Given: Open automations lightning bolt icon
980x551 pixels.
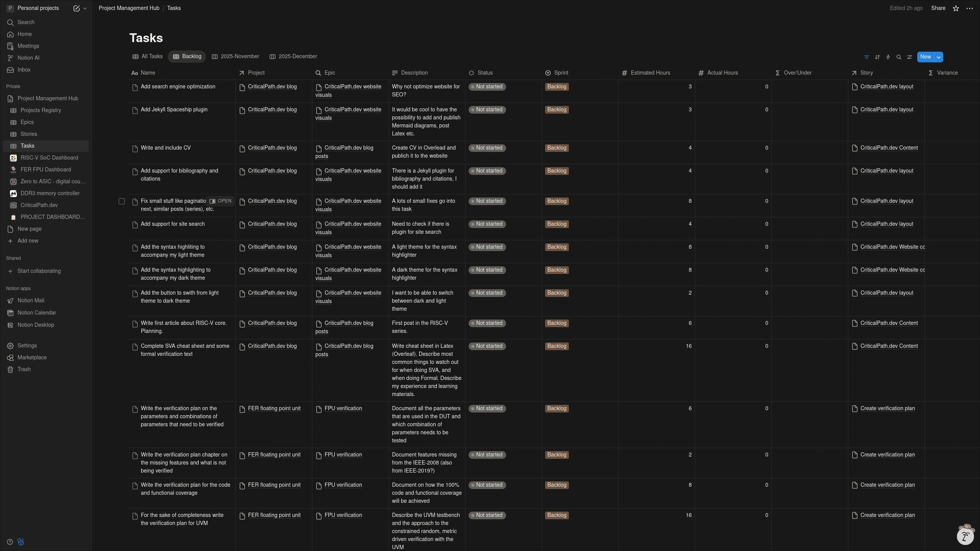Looking at the screenshot, I should pos(888,57).
